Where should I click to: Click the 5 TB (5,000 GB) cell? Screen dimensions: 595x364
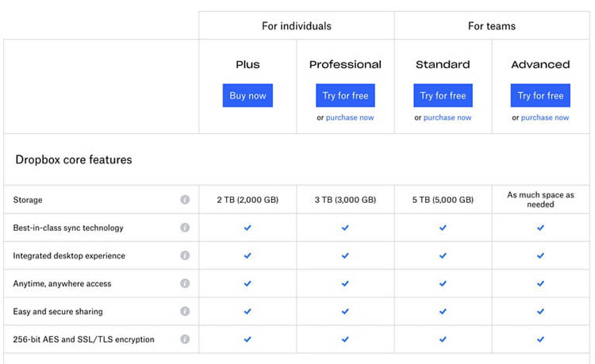443,200
